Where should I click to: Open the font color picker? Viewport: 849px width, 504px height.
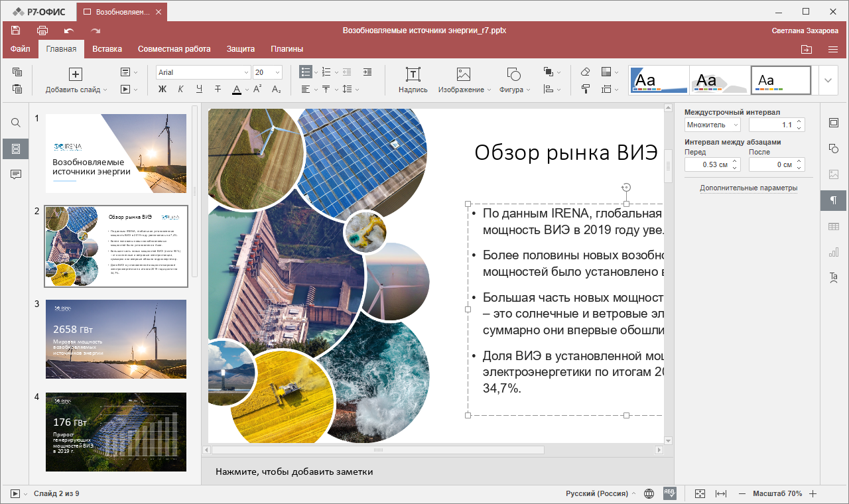click(247, 90)
